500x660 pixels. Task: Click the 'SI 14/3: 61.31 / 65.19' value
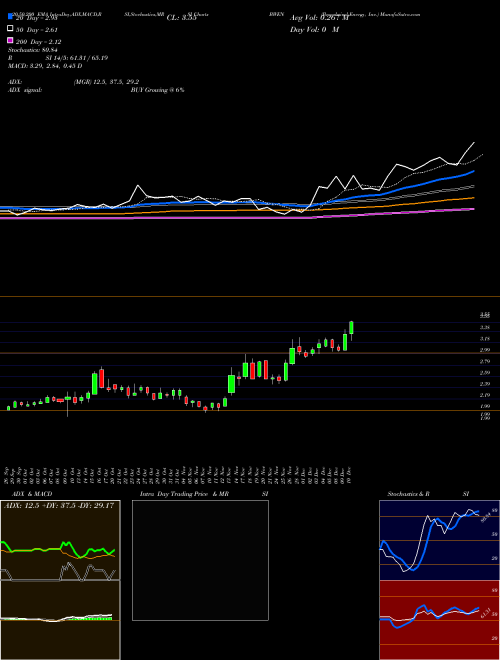coord(77,58)
